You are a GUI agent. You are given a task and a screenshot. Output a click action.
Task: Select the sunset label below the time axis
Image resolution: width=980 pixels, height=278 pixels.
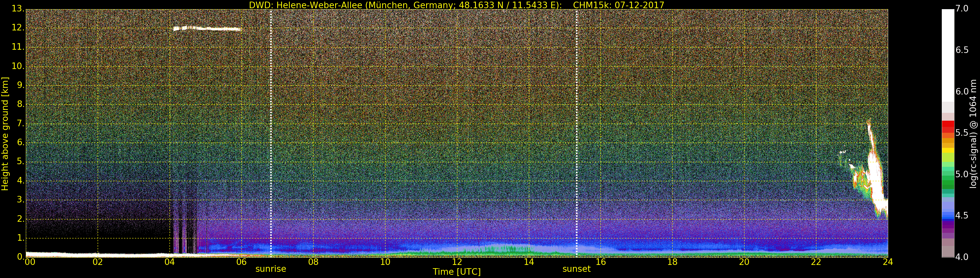[576, 269]
